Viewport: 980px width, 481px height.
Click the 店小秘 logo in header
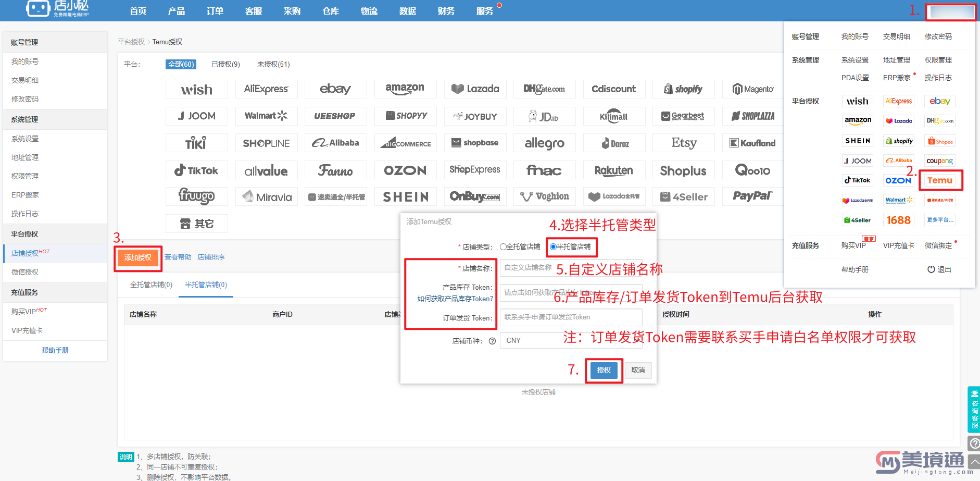(x=57, y=9)
